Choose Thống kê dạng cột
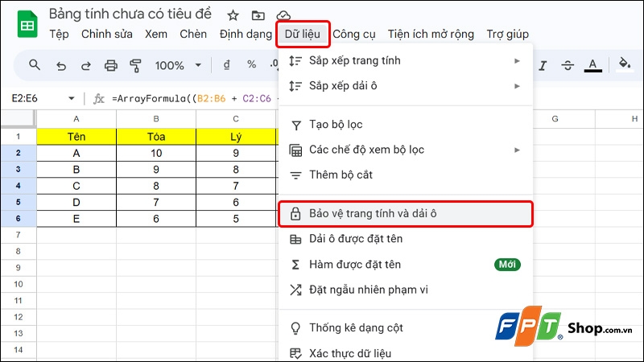 (x=406, y=328)
